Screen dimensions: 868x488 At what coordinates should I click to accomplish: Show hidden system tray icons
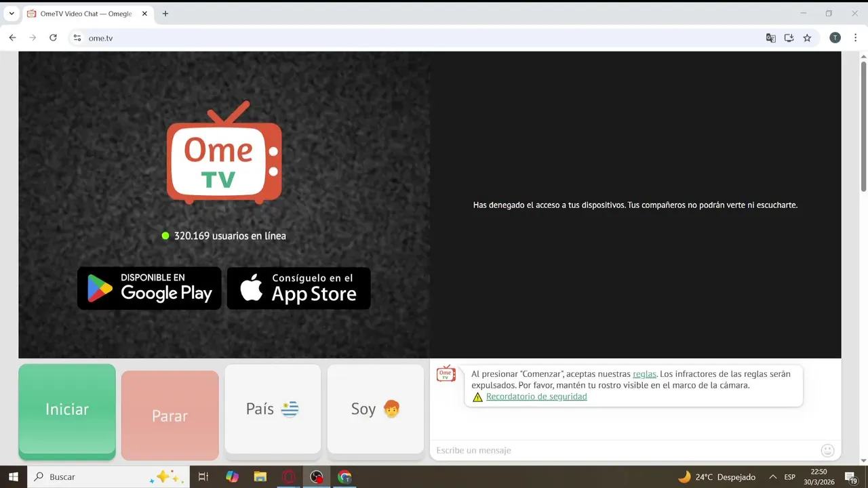tap(772, 477)
